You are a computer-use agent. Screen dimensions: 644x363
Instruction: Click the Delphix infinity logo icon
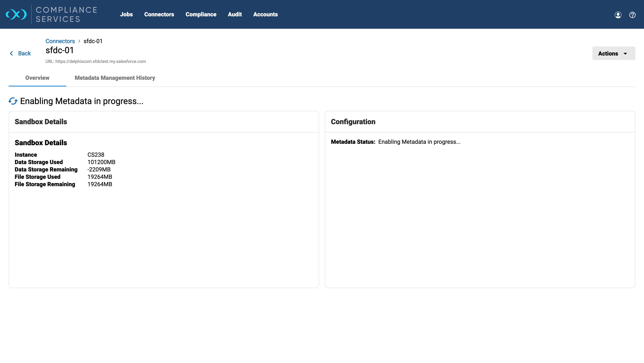16,14
